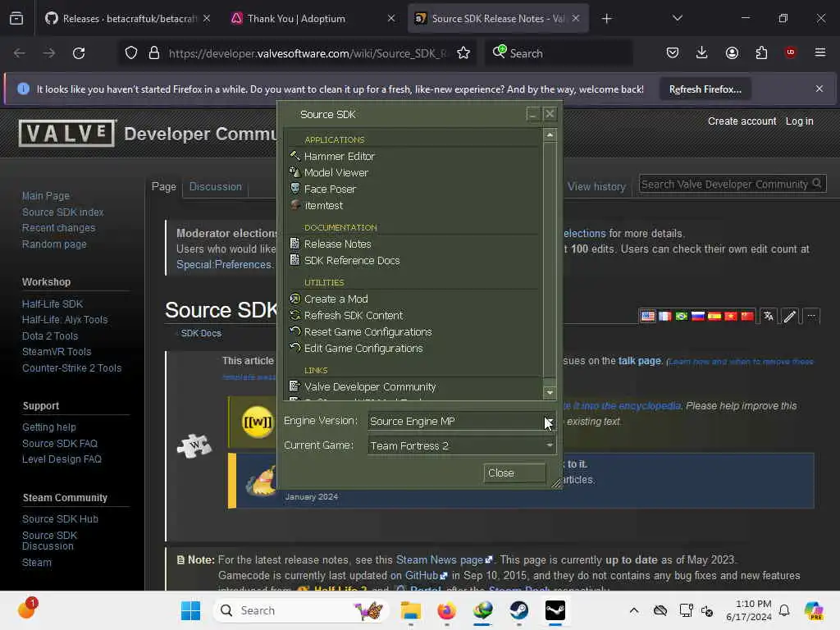This screenshot has height=630, width=840.
Task: Open Firefox downloads panel
Action: coord(702,52)
